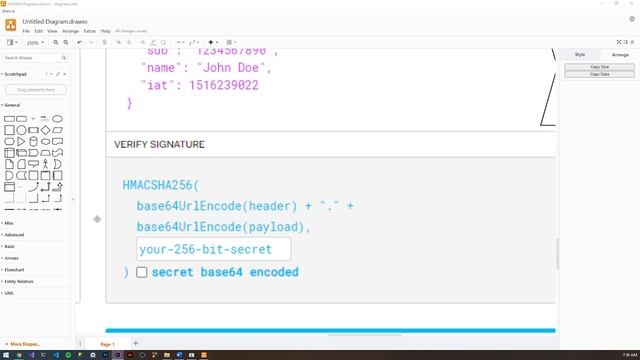This screenshot has height=360, width=640.
Task: Open the File menu
Action: point(26,31)
